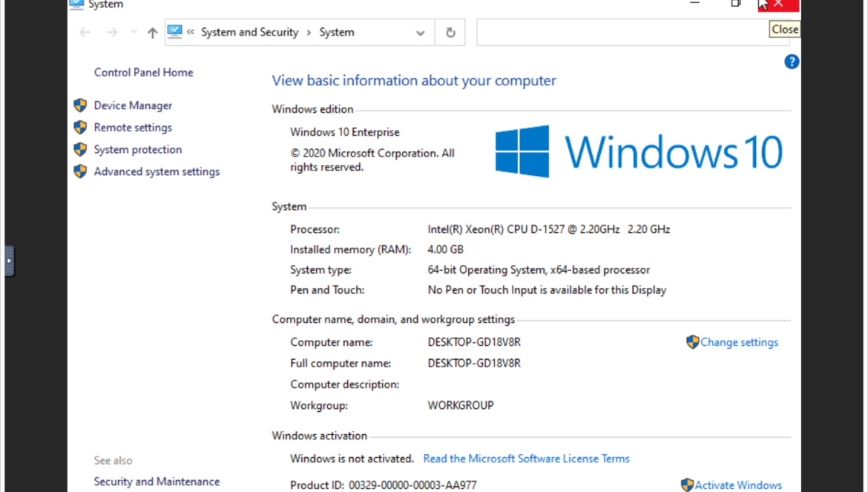Select the installed memory value 4.00 GB

446,249
